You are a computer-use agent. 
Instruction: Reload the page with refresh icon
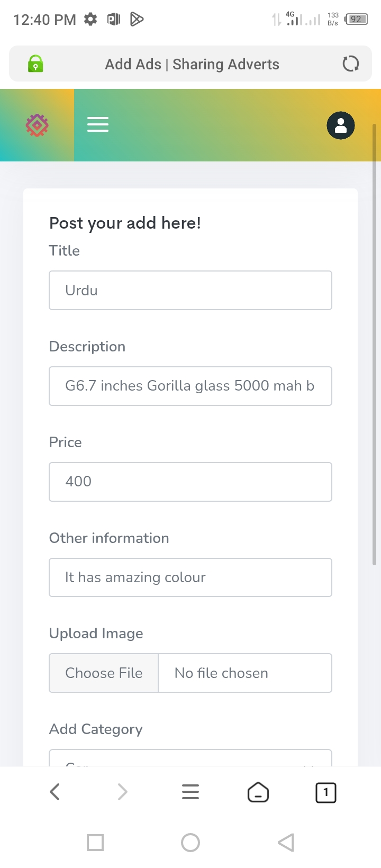click(350, 64)
